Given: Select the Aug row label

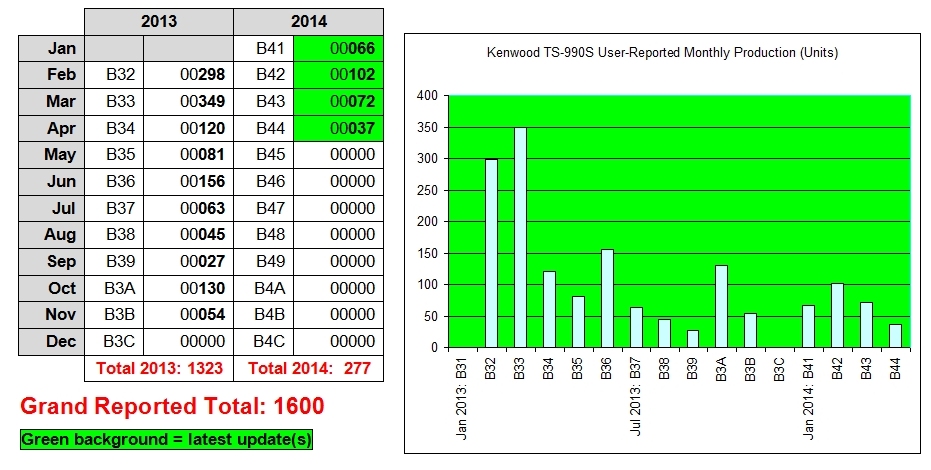Looking at the screenshot, I should pos(52,235).
